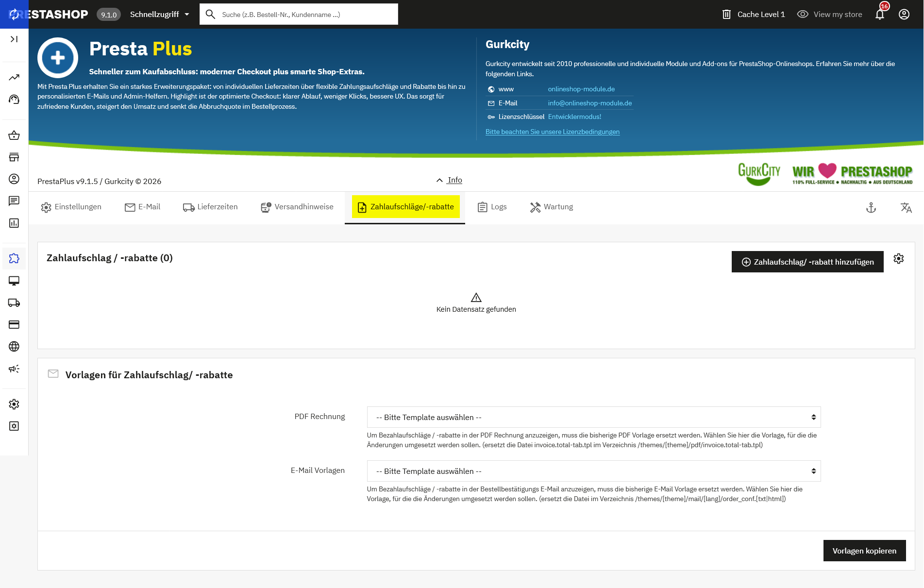Open Design via the monitor sidebar icon
The image size is (924, 588).
click(x=14, y=281)
